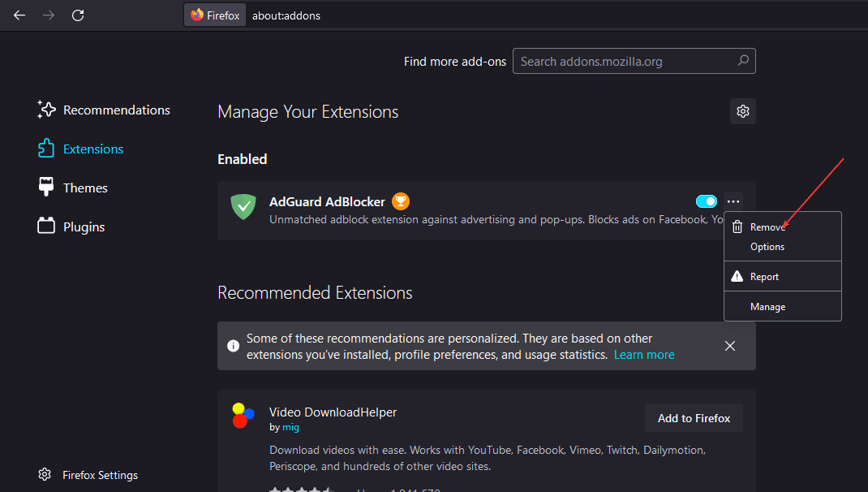Click the AdGuard description text

(x=496, y=219)
